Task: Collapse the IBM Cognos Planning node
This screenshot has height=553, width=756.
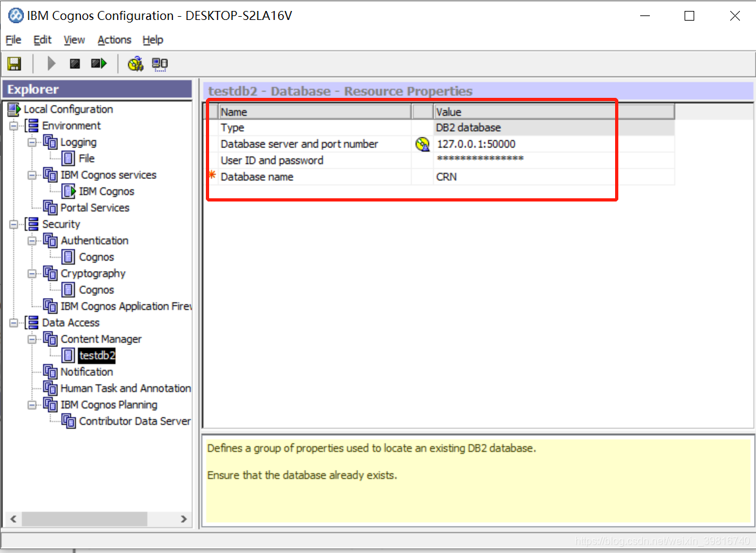Action: (x=32, y=406)
